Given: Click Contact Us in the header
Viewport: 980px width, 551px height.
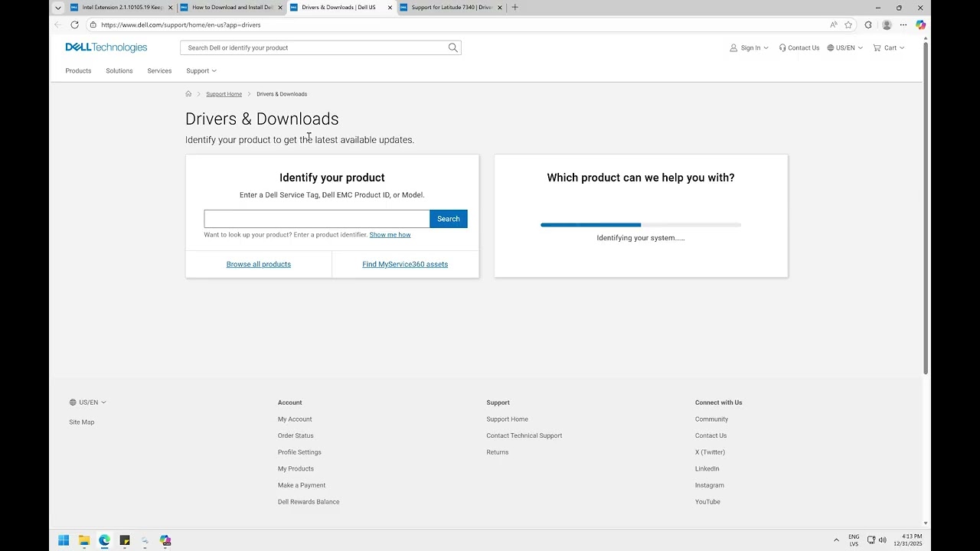Looking at the screenshot, I should [799, 47].
